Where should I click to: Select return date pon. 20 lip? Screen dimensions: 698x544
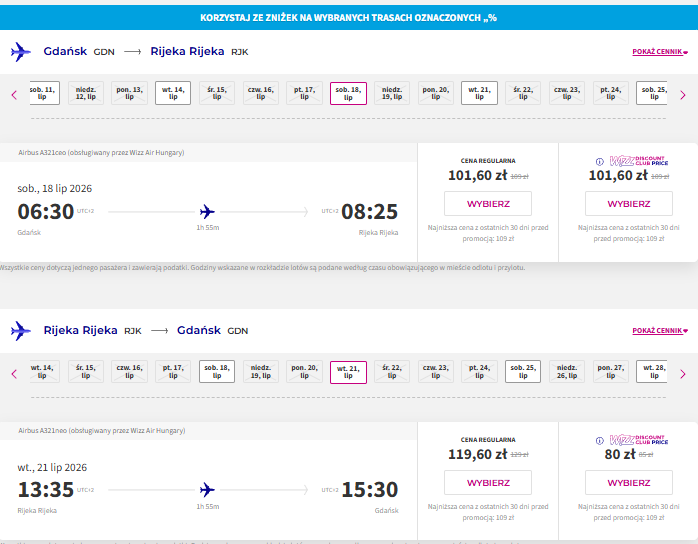304,372
